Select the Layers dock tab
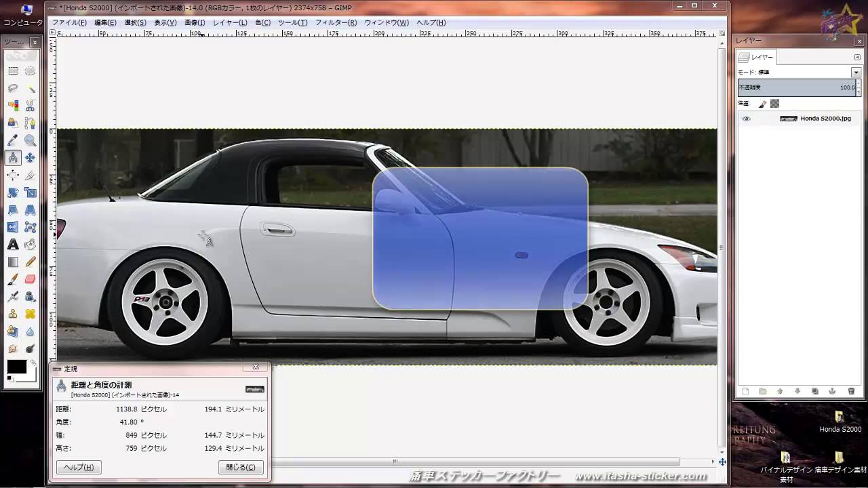868x488 pixels. click(756, 58)
